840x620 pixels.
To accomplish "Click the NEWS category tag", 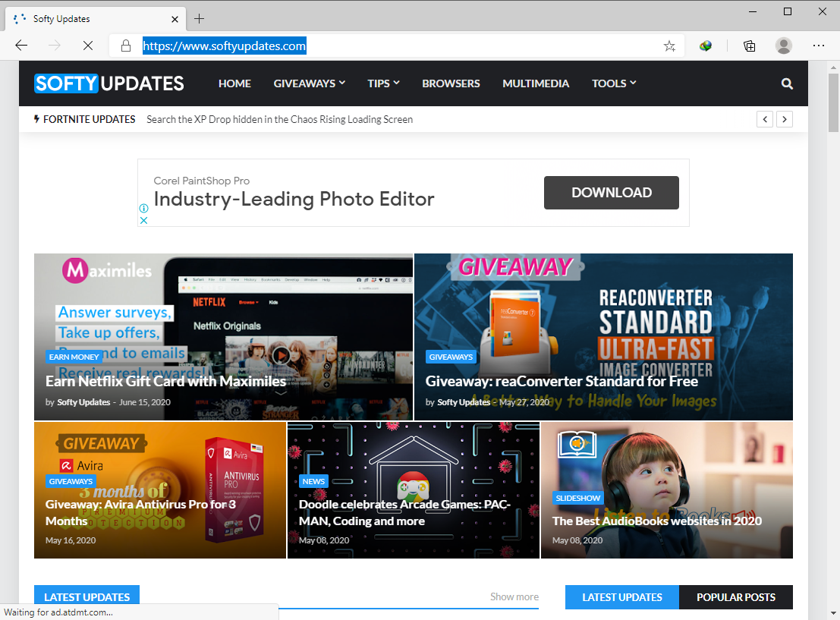I will (x=313, y=481).
